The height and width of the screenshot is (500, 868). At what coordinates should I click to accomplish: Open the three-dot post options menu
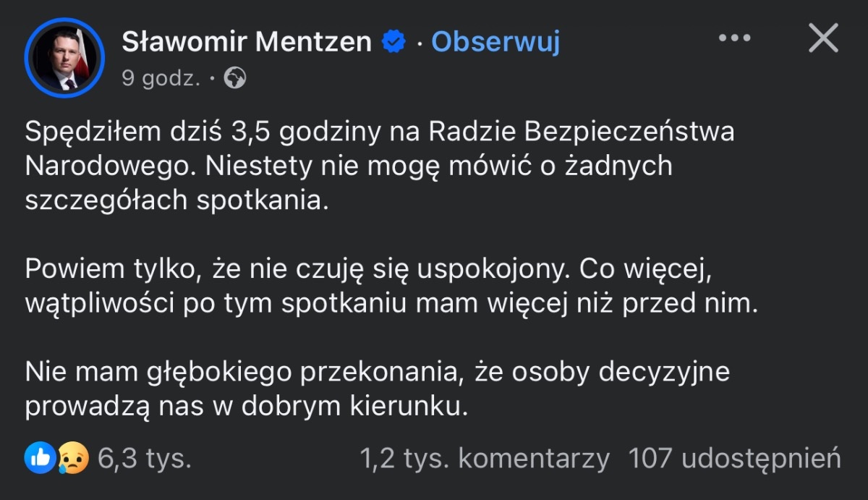[x=735, y=38]
